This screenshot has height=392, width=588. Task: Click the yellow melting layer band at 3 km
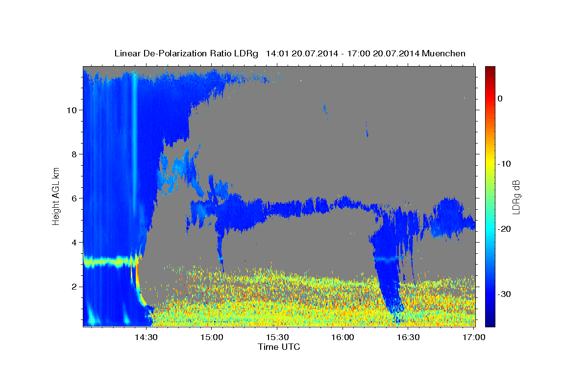point(109,262)
